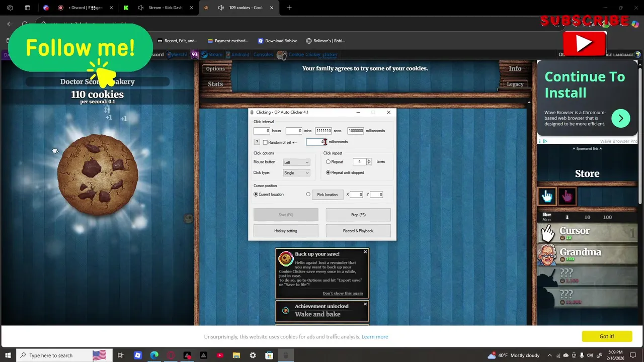Click the Record & Playback button
The width and height of the screenshot is (644, 362).
click(358, 231)
